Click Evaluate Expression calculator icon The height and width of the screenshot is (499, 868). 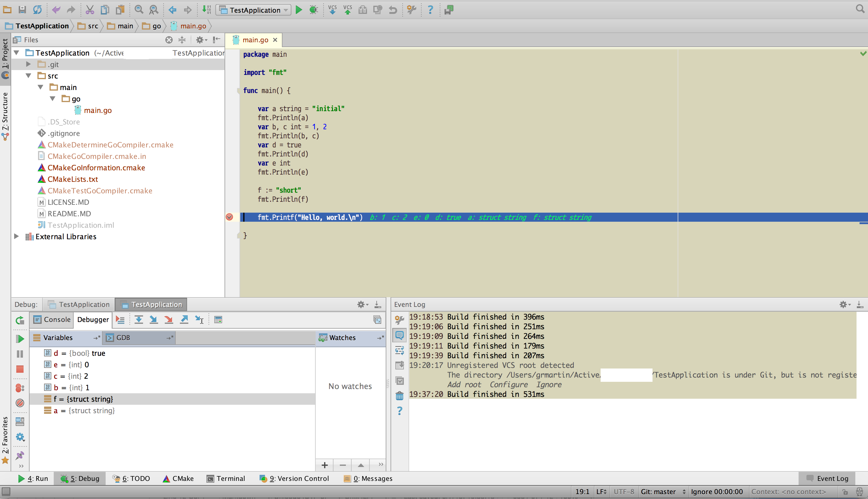click(218, 320)
